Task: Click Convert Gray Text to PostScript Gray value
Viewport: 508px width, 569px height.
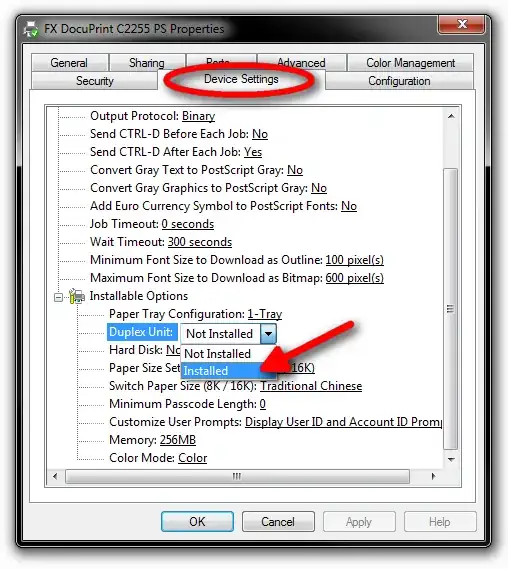Action: [x=295, y=170]
